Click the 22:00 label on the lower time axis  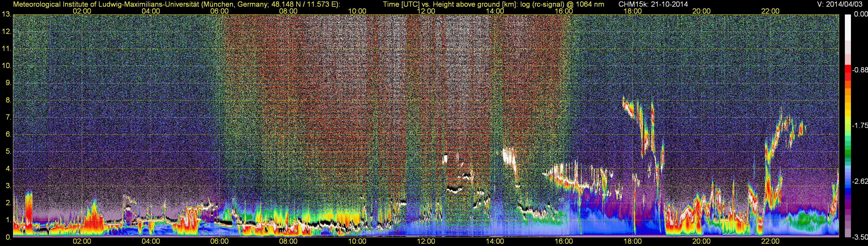pyautogui.click(x=770, y=242)
